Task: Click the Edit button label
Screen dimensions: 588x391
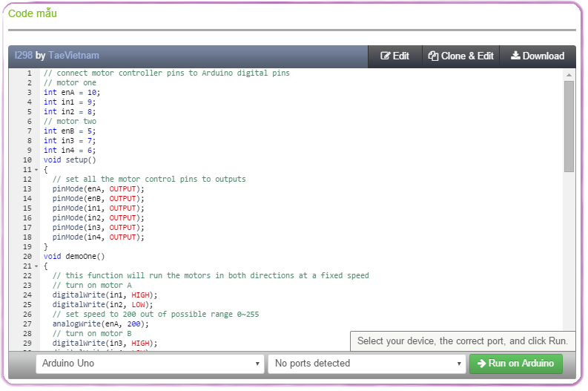Action: click(x=401, y=56)
